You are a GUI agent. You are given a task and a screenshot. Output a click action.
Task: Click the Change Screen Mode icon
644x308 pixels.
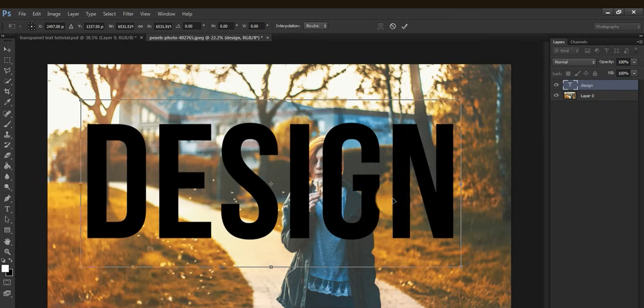pyautogui.click(x=7, y=293)
